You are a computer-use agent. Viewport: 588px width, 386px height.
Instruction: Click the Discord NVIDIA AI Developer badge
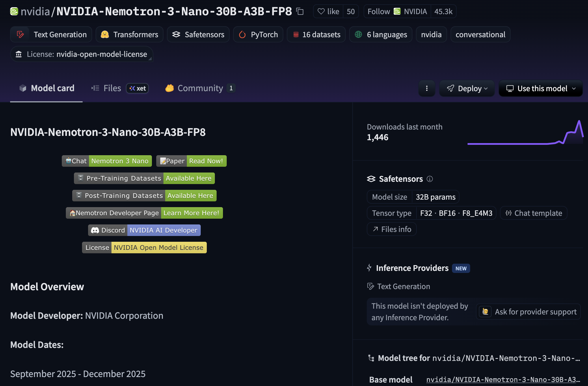click(144, 230)
